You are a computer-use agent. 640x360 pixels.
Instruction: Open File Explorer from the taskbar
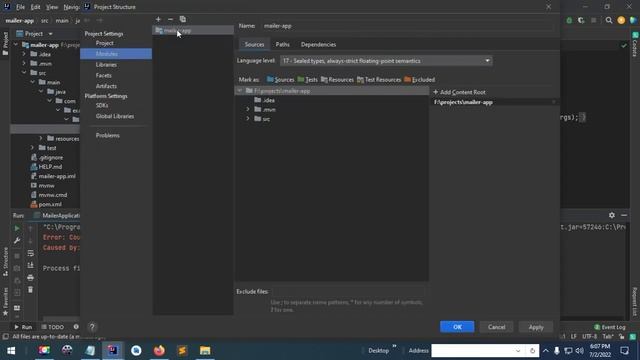coord(205,350)
